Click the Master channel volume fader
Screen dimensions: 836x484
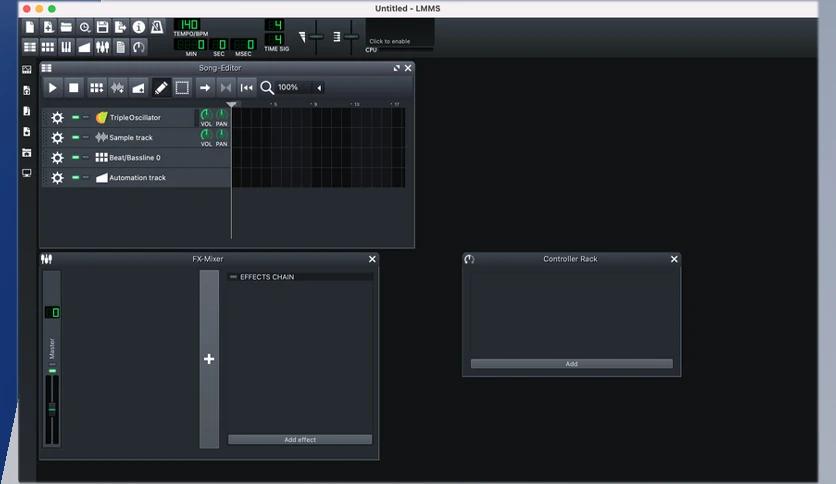(52, 408)
